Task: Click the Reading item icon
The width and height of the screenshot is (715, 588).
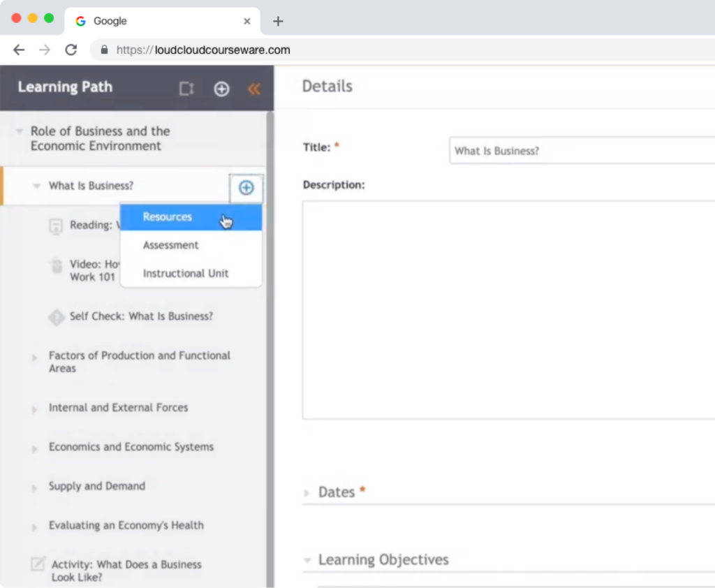Action: [x=56, y=226]
